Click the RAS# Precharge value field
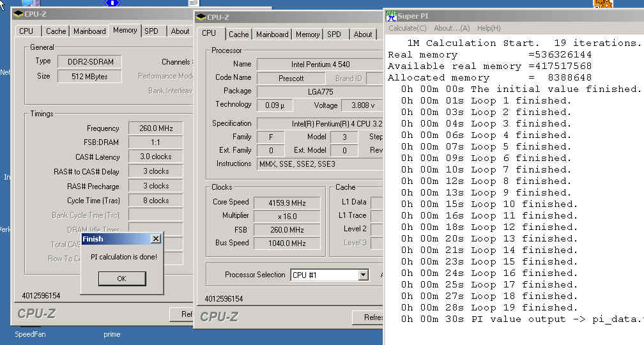Screen dimensions: 644x345 click(156, 186)
